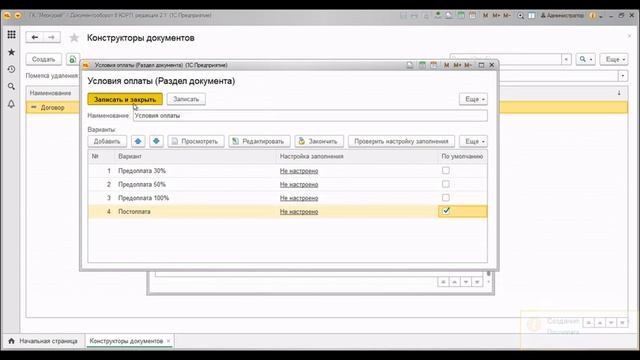Open notifications bell icon in sidebar
The width and height of the screenshot is (640, 360).
pyautogui.click(x=11, y=104)
